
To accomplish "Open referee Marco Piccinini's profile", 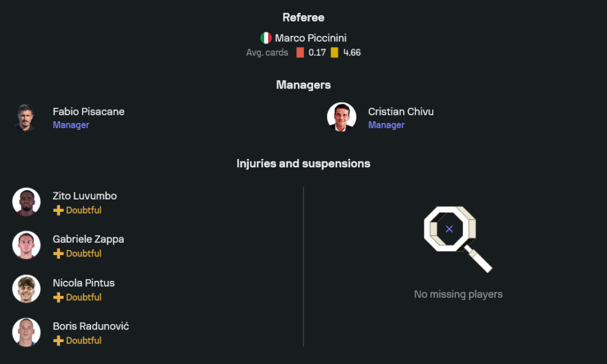I will click(x=310, y=38).
